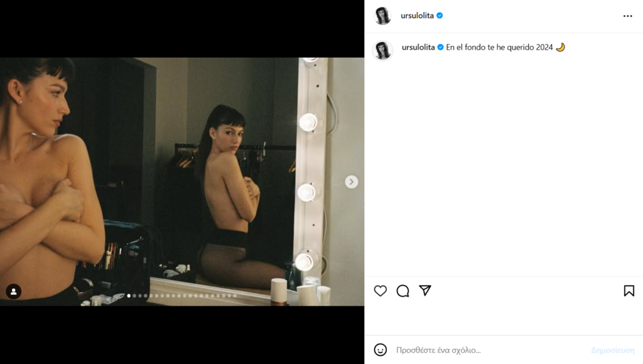
Task: Open the three-dot more options menu
Action: click(627, 16)
